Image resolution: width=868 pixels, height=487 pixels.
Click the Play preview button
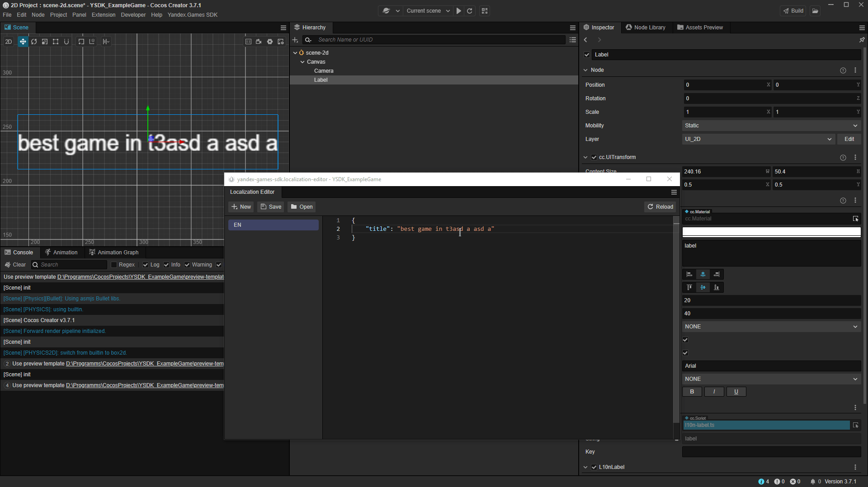click(x=459, y=11)
